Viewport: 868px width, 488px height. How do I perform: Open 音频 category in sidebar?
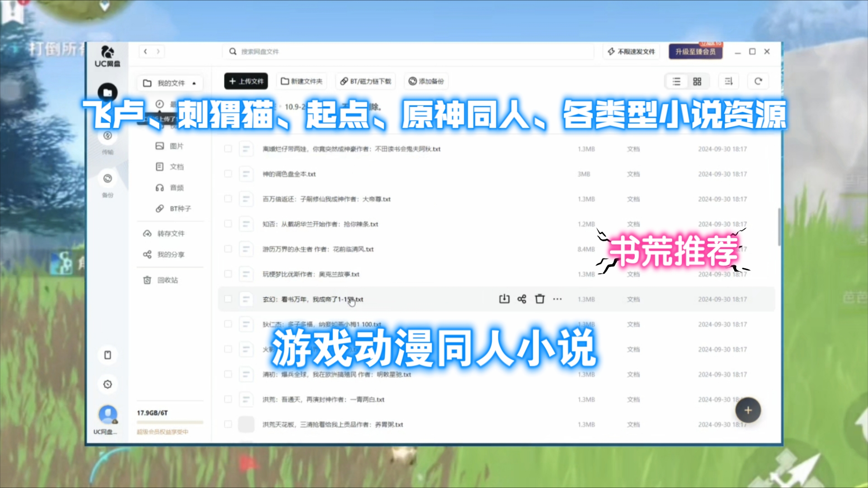click(170, 188)
